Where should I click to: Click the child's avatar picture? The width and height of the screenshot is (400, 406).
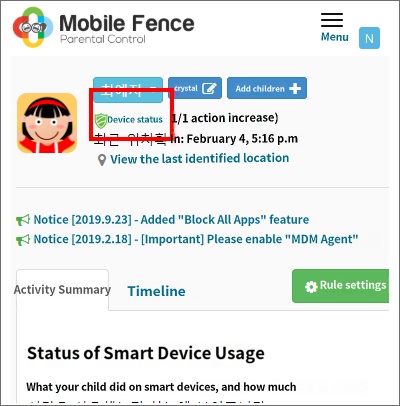click(47, 123)
